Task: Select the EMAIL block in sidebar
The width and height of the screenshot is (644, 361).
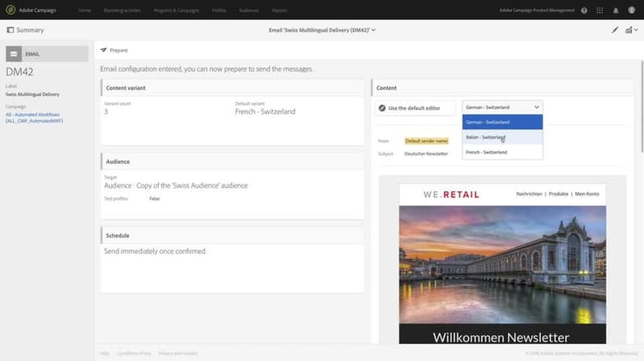Action: 47,54
